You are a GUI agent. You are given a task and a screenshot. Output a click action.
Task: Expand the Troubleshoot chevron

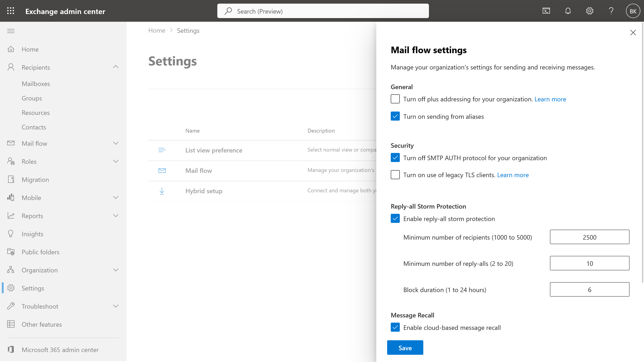point(116,306)
